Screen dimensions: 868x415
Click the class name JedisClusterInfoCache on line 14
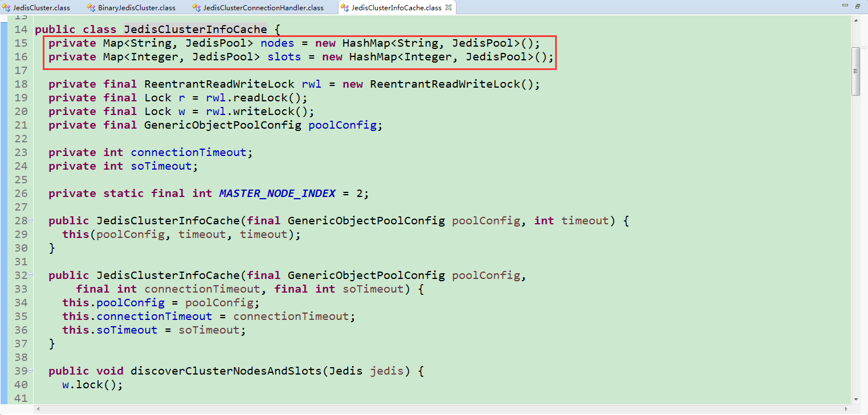[195, 30]
